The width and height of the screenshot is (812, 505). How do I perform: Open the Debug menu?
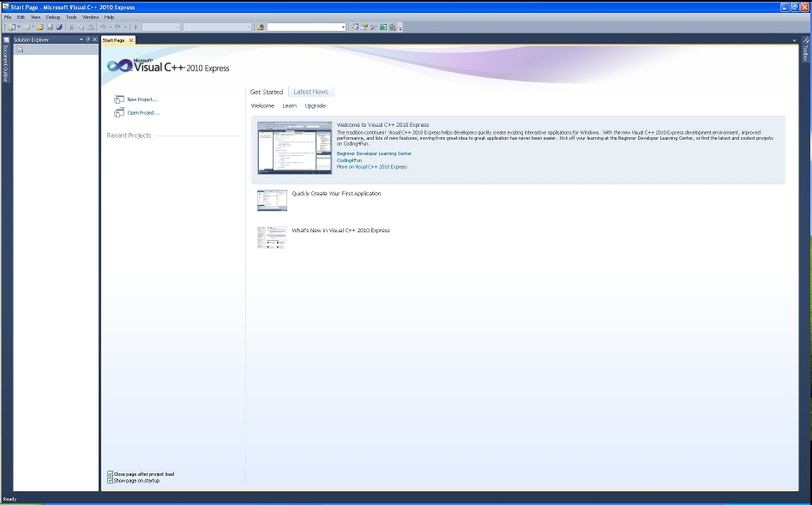(x=53, y=17)
